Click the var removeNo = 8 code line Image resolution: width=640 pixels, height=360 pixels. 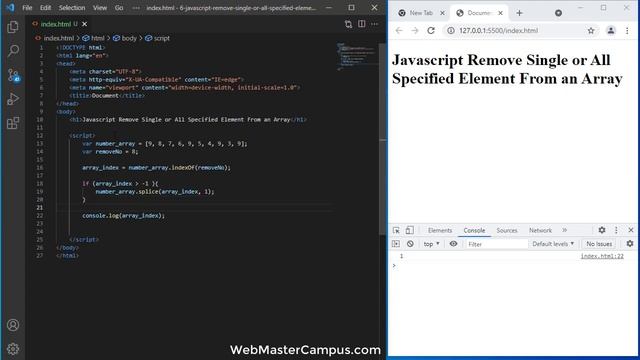point(110,151)
